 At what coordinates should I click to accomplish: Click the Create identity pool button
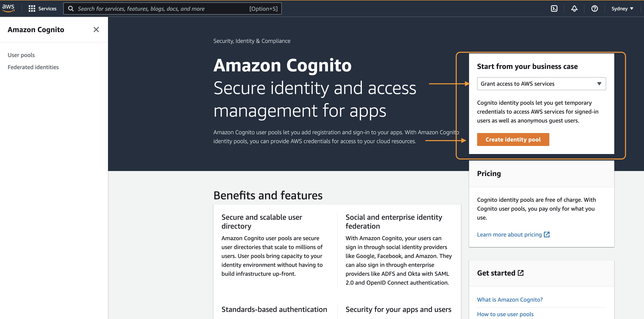513,139
